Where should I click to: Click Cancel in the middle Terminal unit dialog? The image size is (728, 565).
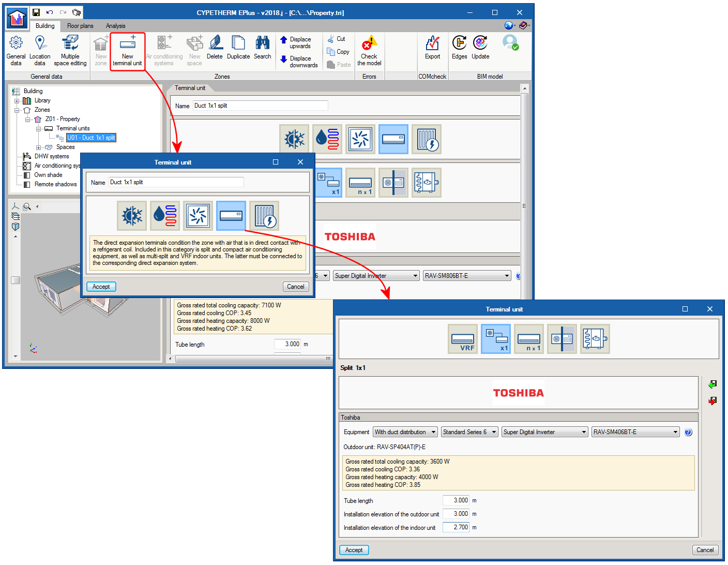click(x=296, y=287)
